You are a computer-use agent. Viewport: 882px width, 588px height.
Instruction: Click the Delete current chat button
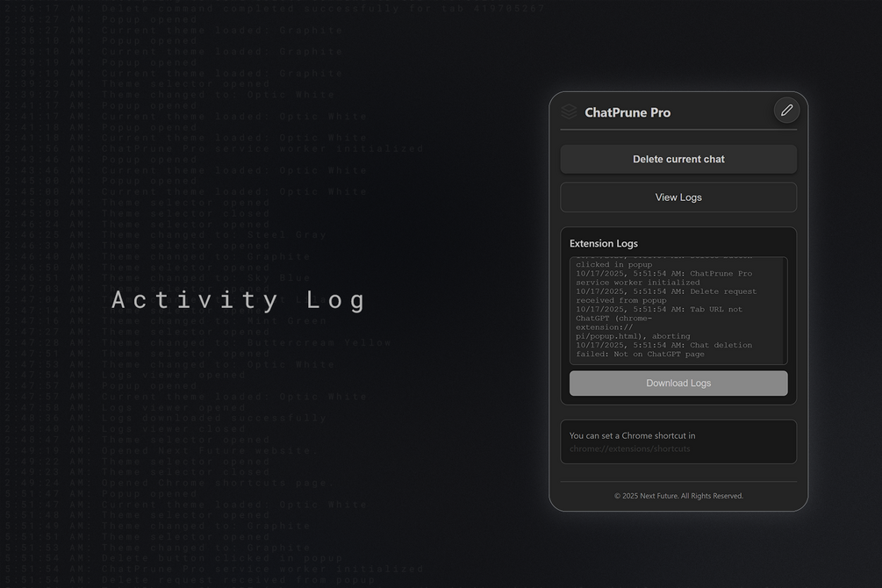678,159
